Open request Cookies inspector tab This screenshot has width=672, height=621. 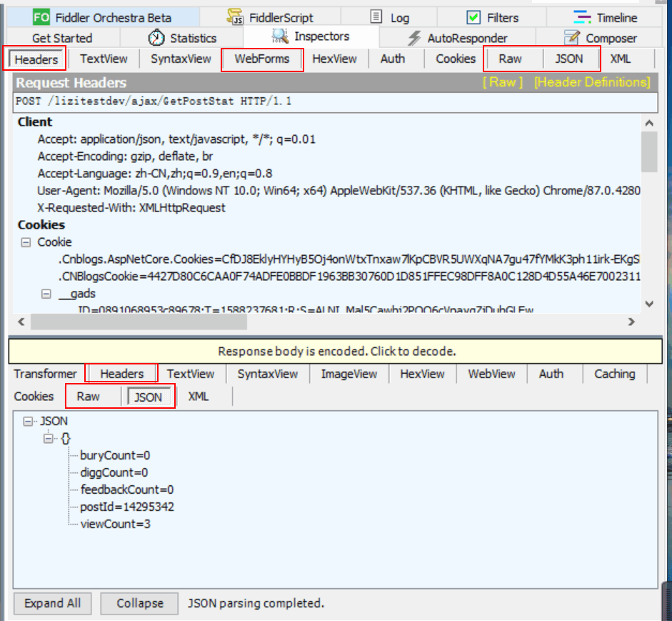pos(456,59)
